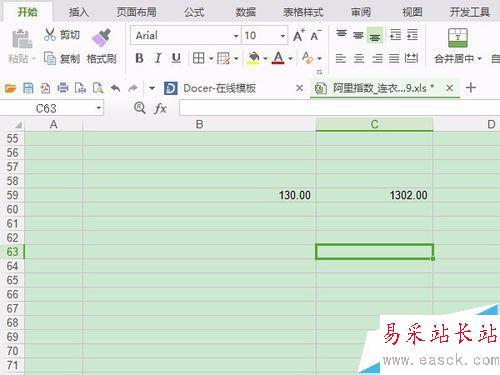Open the 开发工具 tab
500x375 pixels.
click(470, 12)
